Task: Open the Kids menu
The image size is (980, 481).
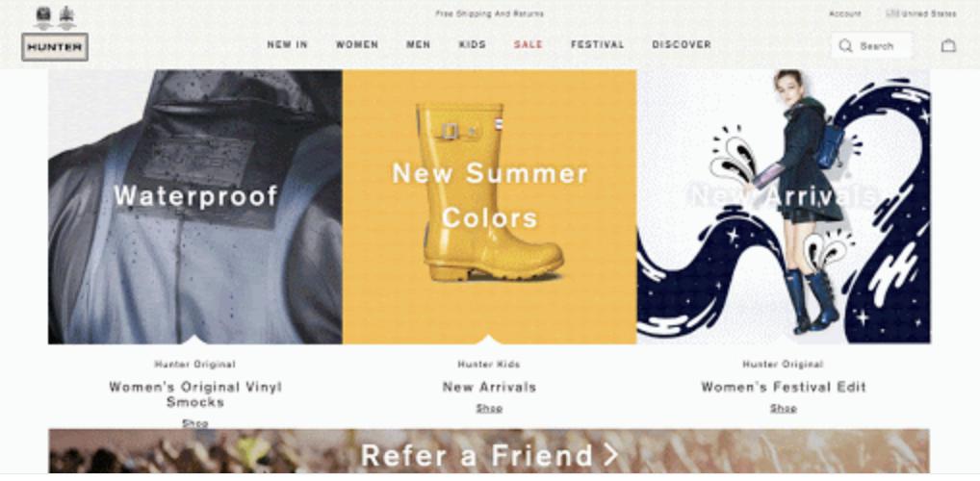Action: click(x=473, y=44)
